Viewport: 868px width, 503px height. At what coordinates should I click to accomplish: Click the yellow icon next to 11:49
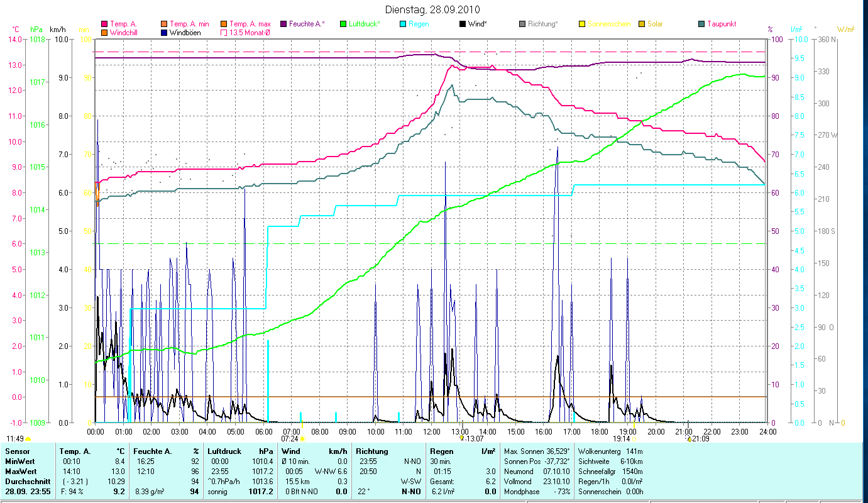tap(28, 439)
